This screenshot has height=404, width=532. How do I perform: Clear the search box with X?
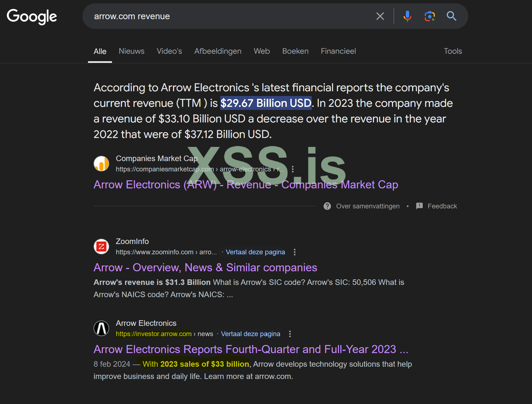tap(380, 16)
